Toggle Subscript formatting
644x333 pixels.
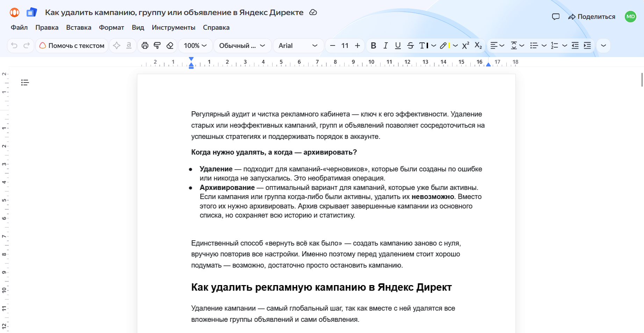pyautogui.click(x=478, y=45)
